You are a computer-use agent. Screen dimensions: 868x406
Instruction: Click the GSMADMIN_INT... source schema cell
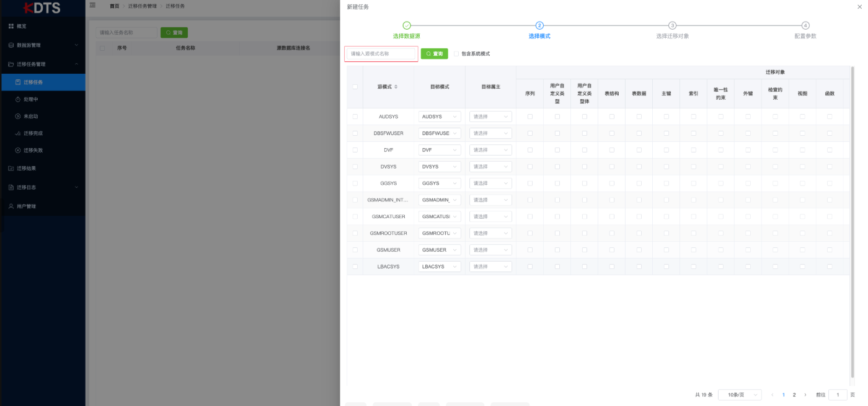389,200
